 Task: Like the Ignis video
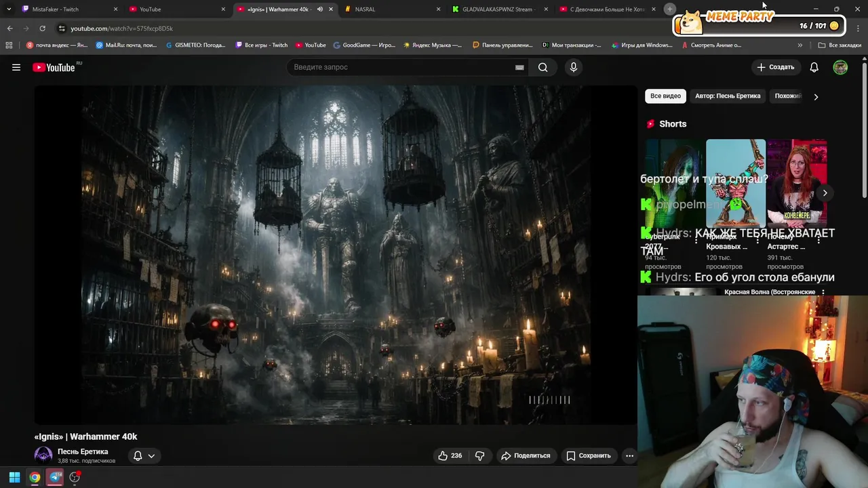tap(450, 455)
